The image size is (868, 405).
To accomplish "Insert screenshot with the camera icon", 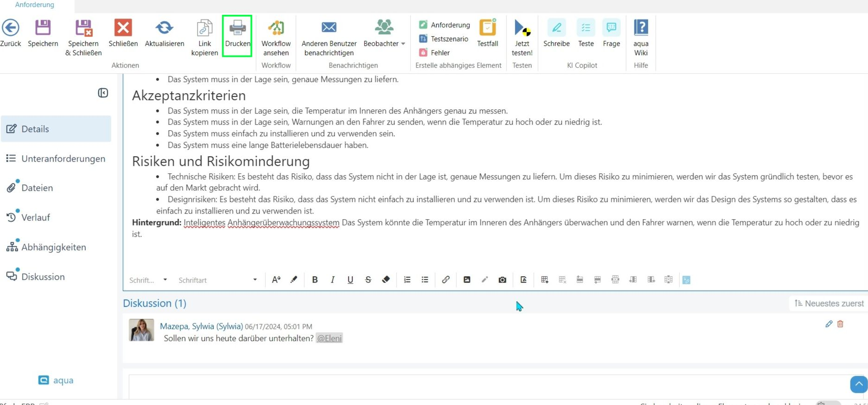I will pos(502,280).
